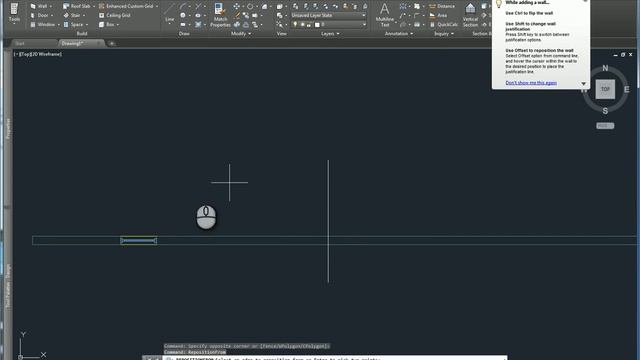Select the Enhanced Custom Grid tool
Viewport: 640px width, 360px height.
point(126,6)
